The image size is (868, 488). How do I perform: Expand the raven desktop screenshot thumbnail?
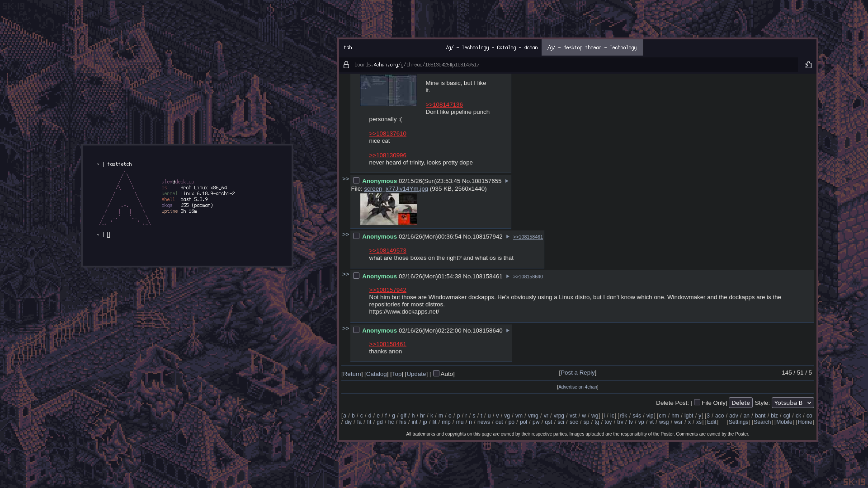(388, 209)
